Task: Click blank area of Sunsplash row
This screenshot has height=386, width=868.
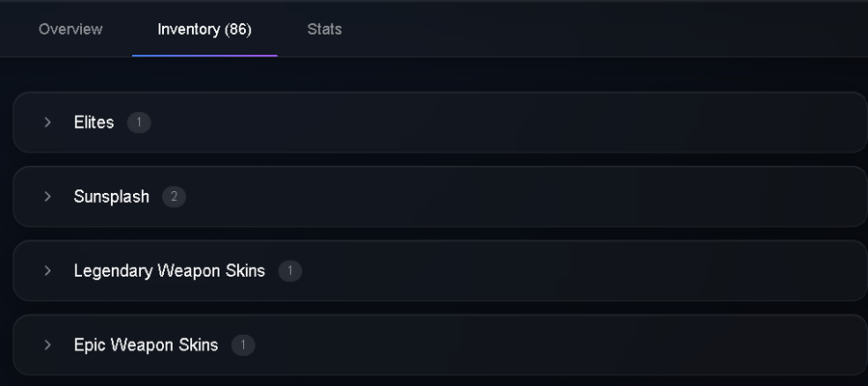Action: (x=499, y=197)
